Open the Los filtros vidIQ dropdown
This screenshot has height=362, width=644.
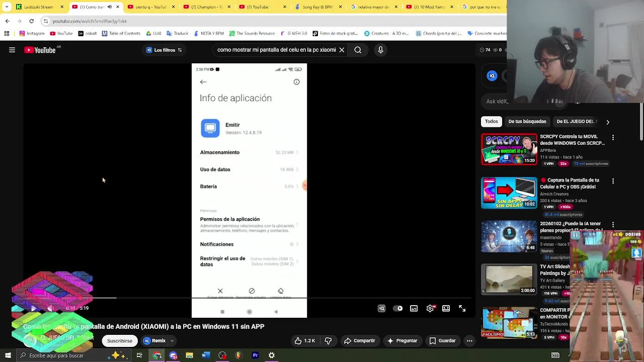click(164, 50)
